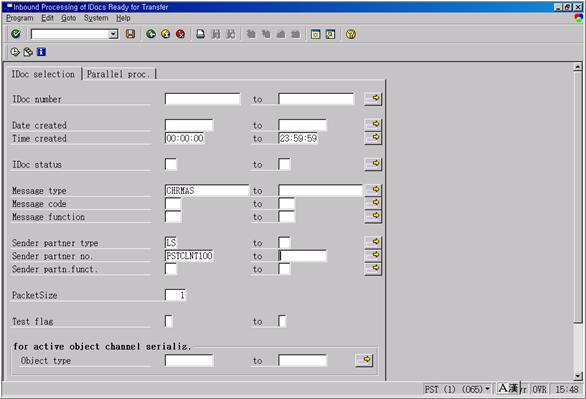Open the command field dropdown arrow

[113, 34]
